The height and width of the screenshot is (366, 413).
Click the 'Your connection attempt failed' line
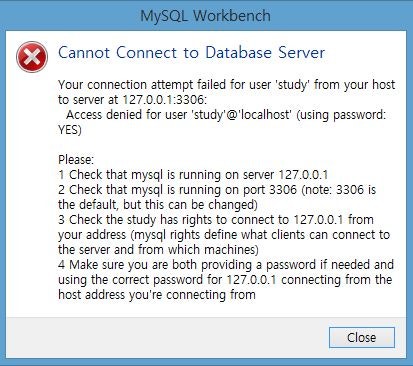tap(226, 85)
